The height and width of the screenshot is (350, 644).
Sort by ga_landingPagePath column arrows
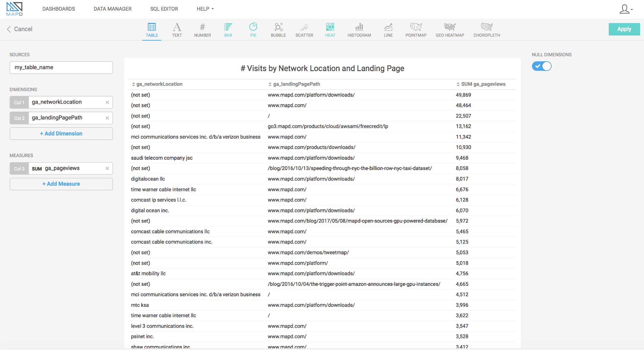(x=270, y=84)
